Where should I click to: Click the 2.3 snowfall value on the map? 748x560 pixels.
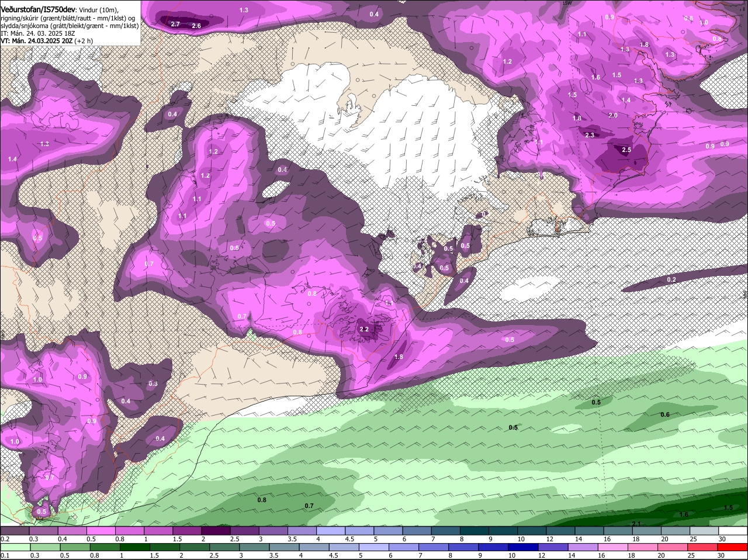tap(590, 135)
